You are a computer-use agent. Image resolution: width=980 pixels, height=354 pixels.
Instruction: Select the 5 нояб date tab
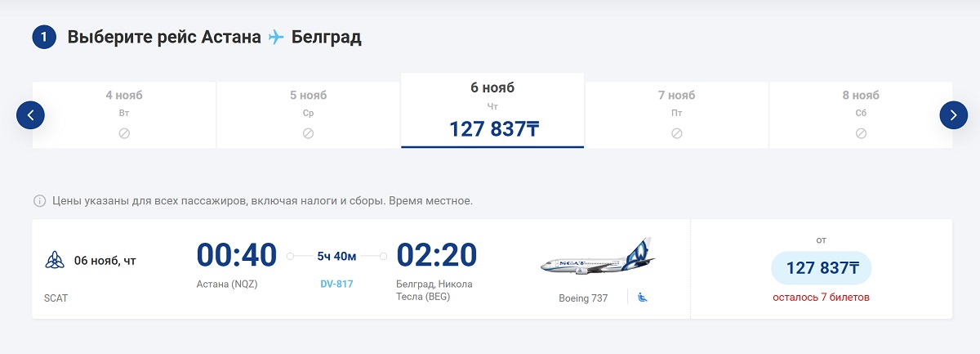pos(308,113)
